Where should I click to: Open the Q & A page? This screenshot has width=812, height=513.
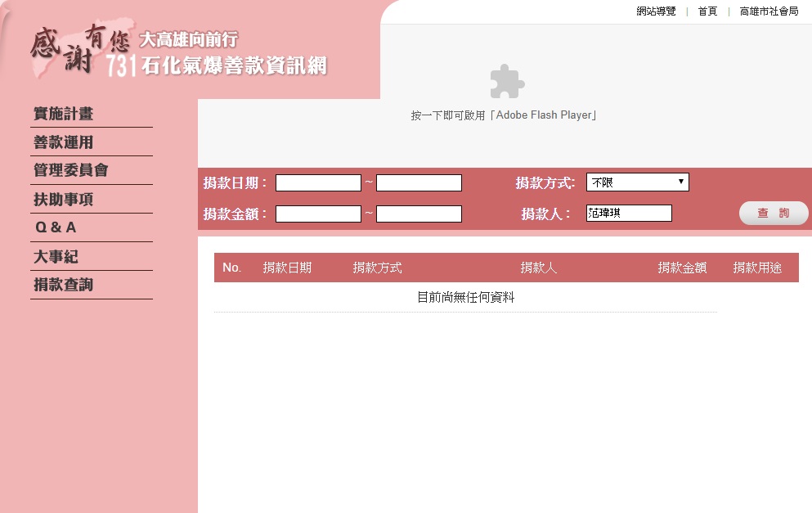(56, 227)
